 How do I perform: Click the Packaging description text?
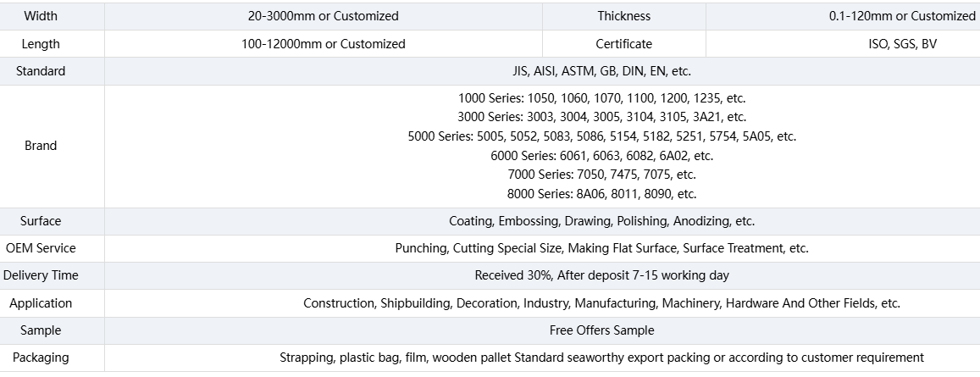pos(601,358)
